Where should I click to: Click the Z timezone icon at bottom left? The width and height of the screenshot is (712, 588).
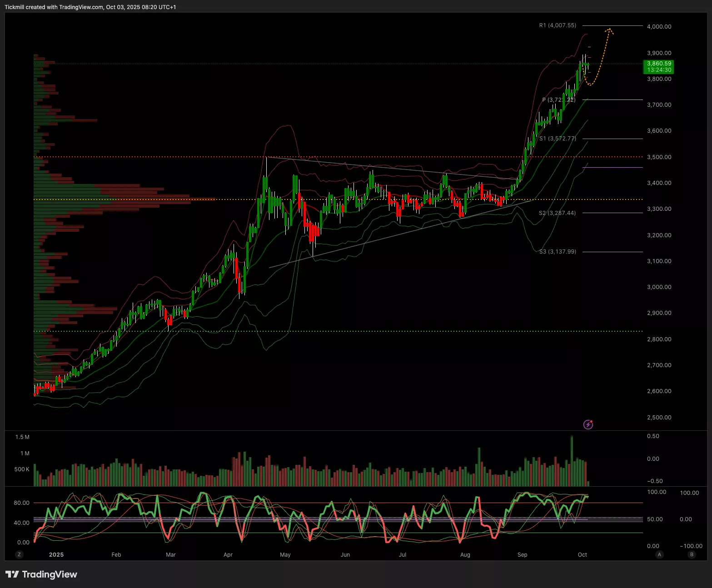tap(19, 554)
